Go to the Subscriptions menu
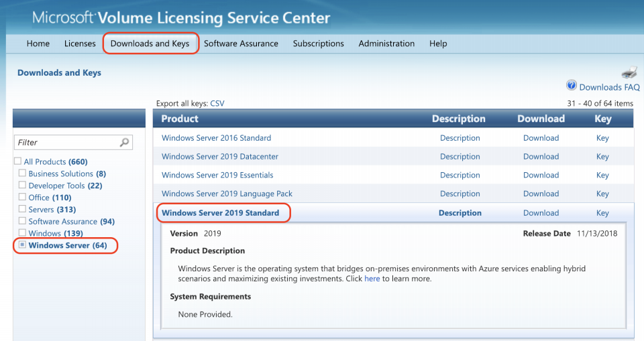The image size is (644, 341). click(318, 44)
